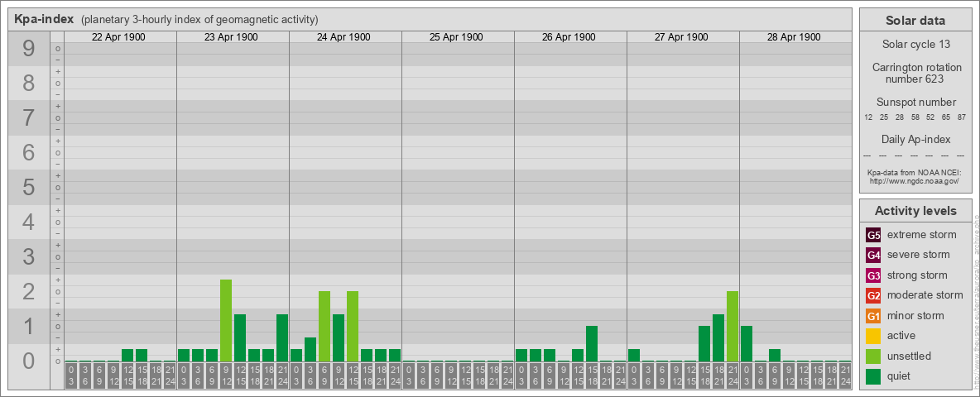Click the '0 3' time slot under 22 Apr
Image resolution: width=980 pixels, height=397 pixels.
pos(71,376)
